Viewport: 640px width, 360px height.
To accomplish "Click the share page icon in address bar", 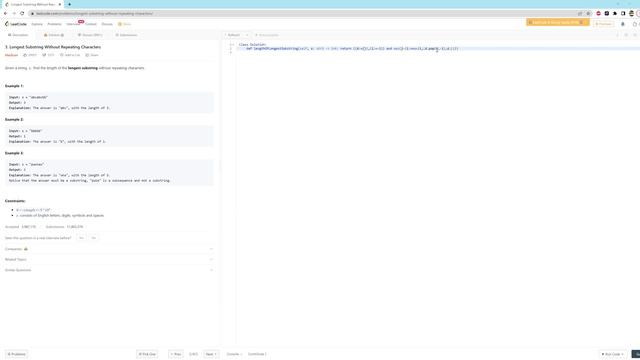I will tap(580, 13).
